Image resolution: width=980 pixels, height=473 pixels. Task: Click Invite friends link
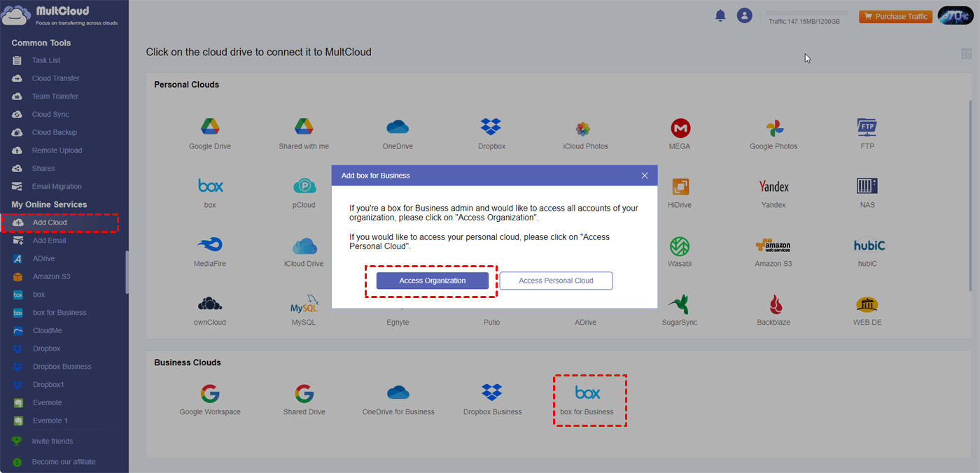(52, 442)
